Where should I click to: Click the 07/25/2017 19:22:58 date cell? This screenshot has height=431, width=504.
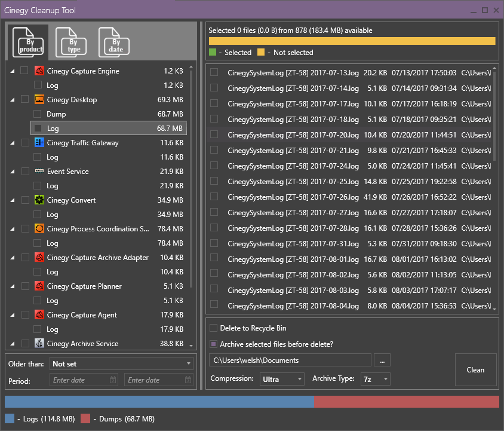424,182
